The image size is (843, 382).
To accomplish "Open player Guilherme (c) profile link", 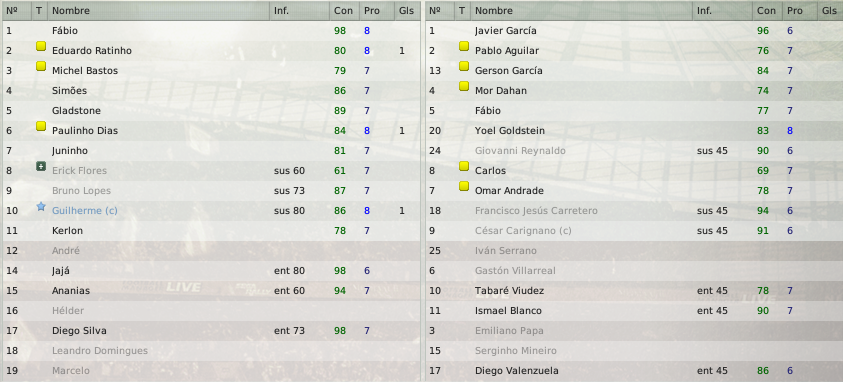I will point(84,211).
